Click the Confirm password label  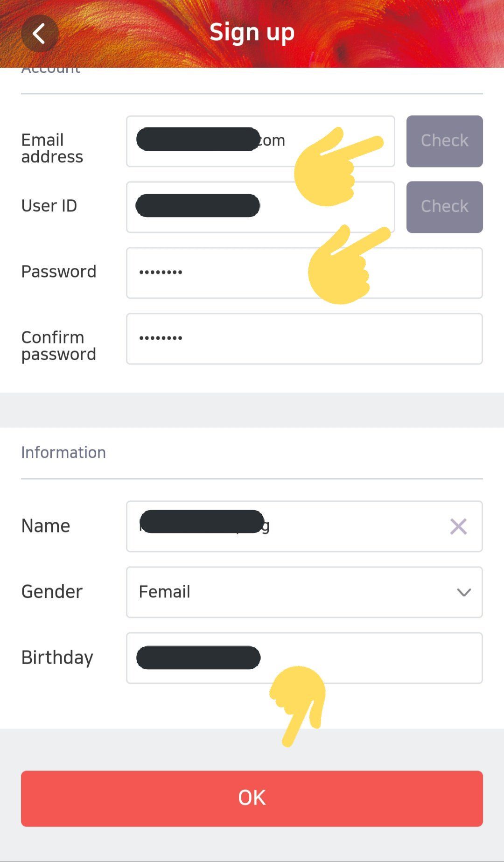(59, 345)
